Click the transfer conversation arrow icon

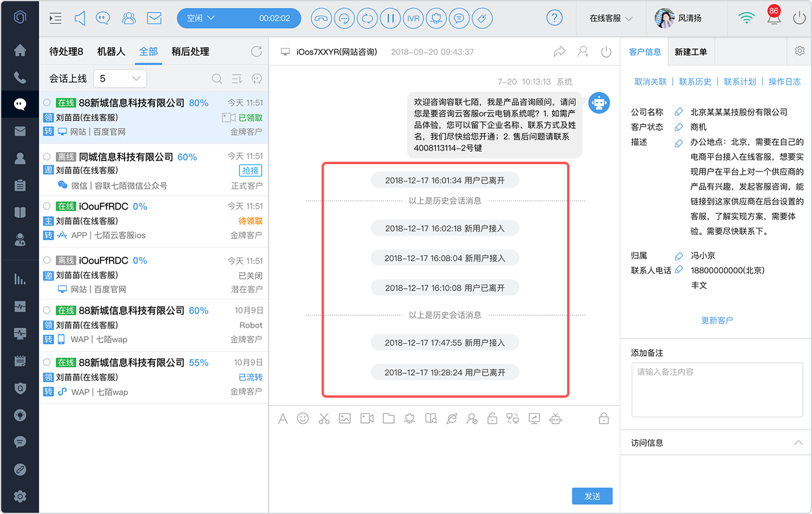pos(559,52)
